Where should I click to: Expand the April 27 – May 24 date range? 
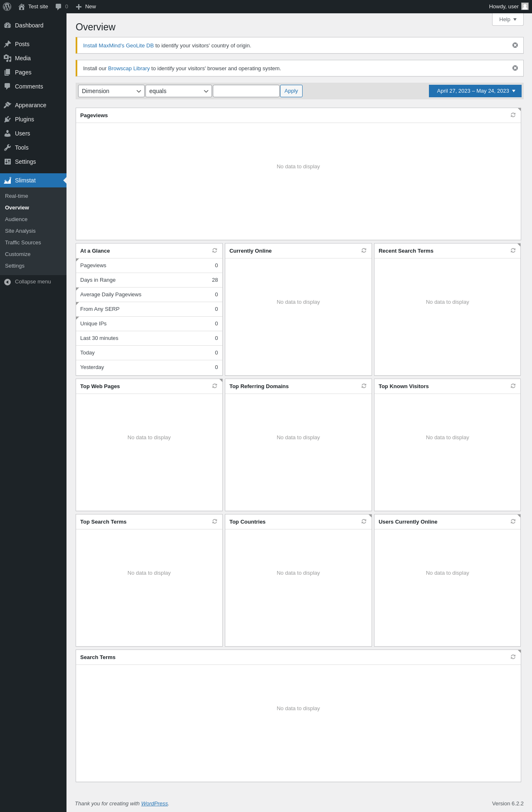pyautogui.click(x=475, y=91)
